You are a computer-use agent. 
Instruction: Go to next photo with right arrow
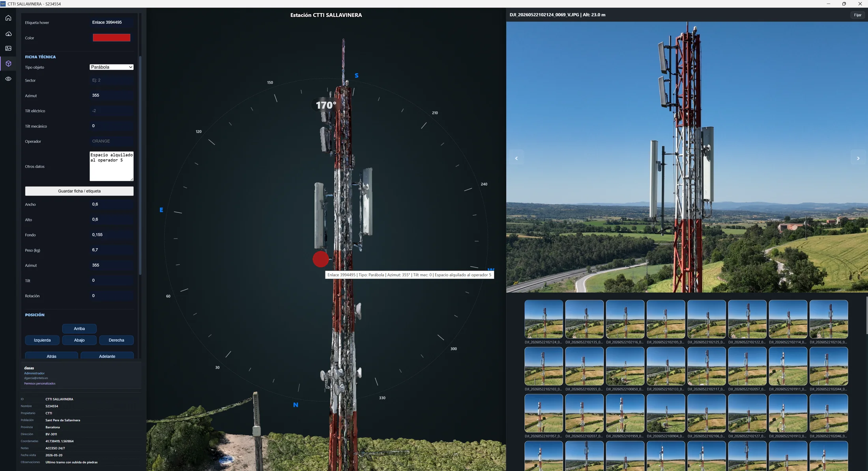click(858, 158)
